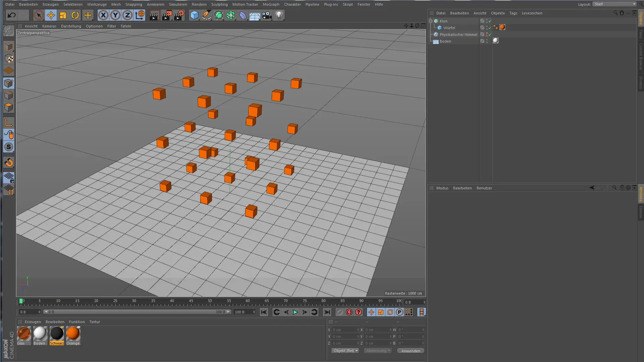This screenshot has width=644, height=362.
Task: Toggle Locked Workplane icon
Action: pyautogui.click(x=9, y=177)
